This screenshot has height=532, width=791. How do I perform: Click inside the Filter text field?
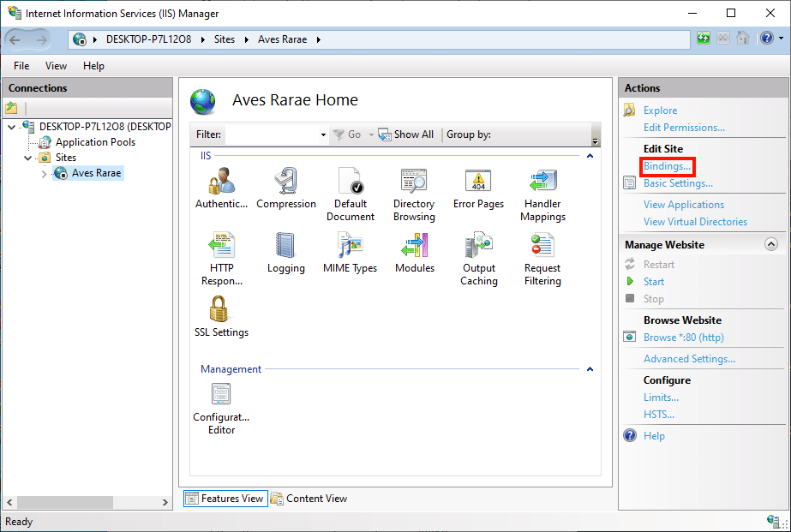(272, 134)
